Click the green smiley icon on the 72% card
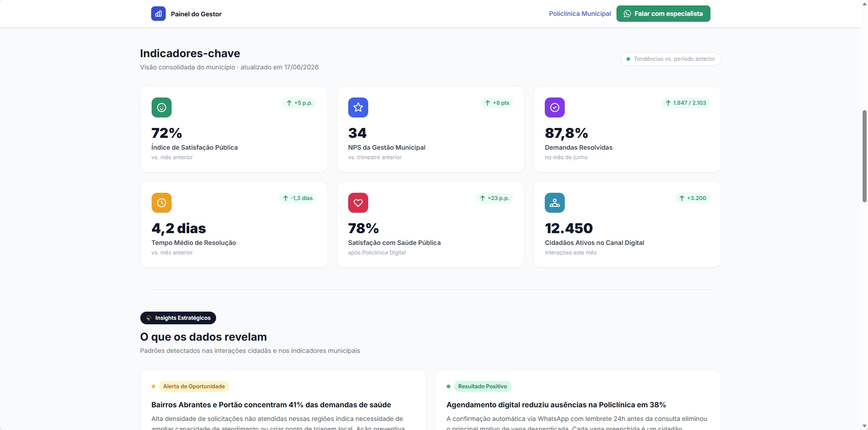868x430 pixels. 162,107
